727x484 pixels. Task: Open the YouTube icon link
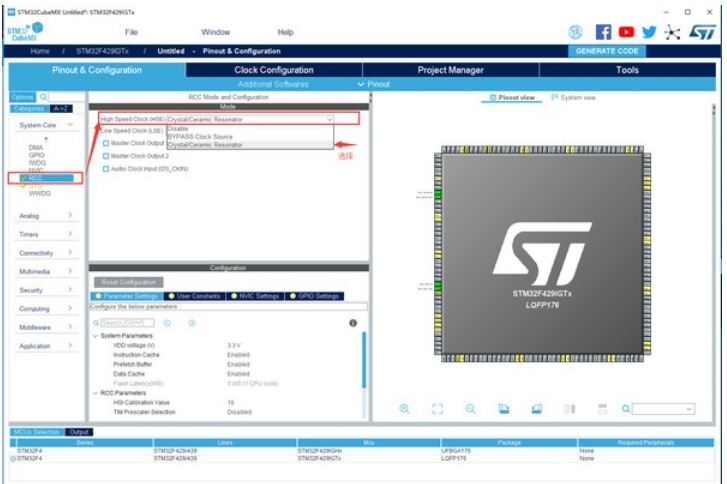(626, 32)
